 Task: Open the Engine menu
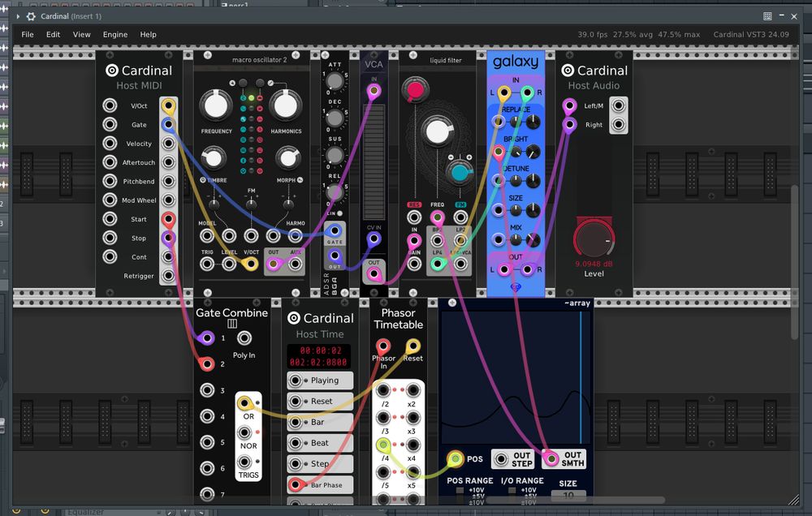click(x=115, y=35)
